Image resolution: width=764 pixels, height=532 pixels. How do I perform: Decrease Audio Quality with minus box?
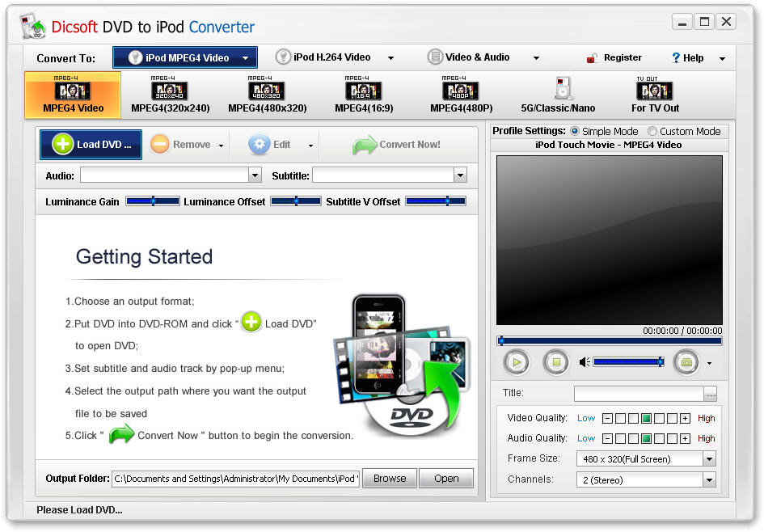pyautogui.click(x=607, y=439)
